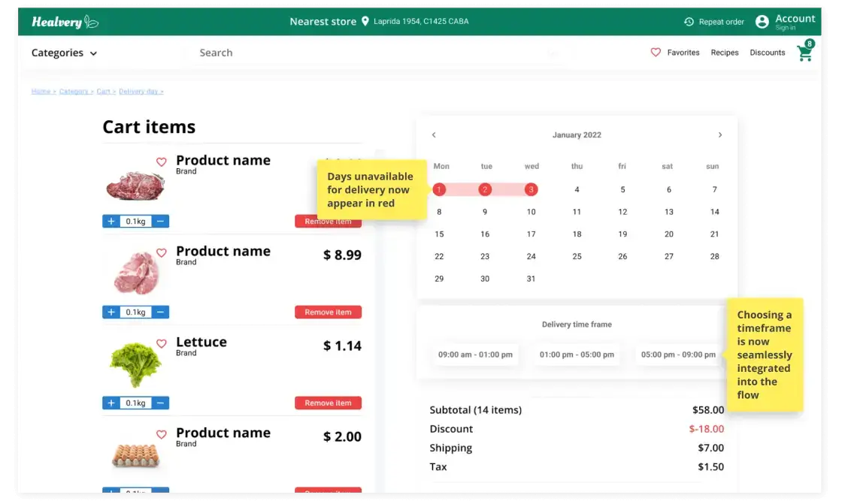842x504 pixels.
Task: Favorite the Lettuce item with heart
Action: pyautogui.click(x=161, y=344)
